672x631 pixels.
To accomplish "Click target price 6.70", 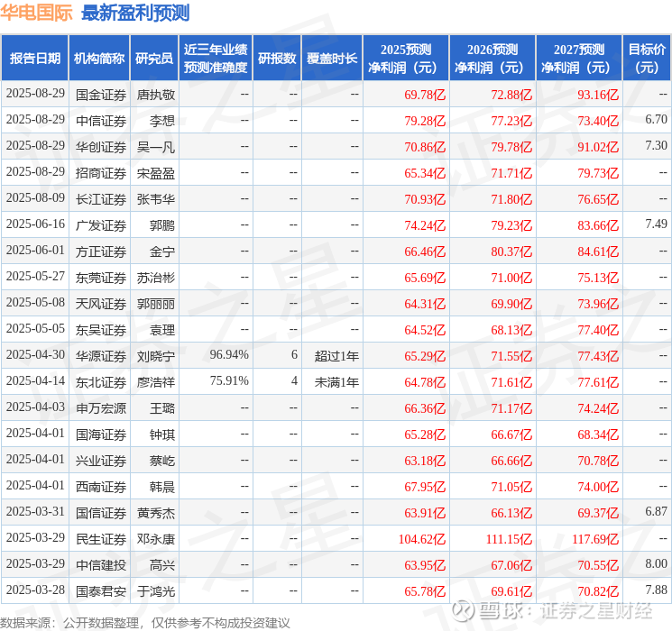I will [656, 119].
